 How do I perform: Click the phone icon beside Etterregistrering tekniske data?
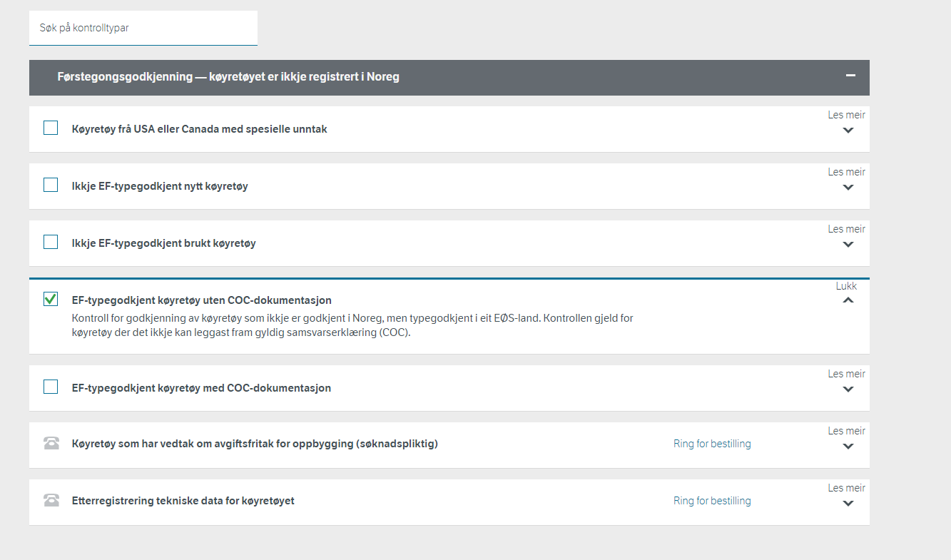pyautogui.click(x=51, y=501)
